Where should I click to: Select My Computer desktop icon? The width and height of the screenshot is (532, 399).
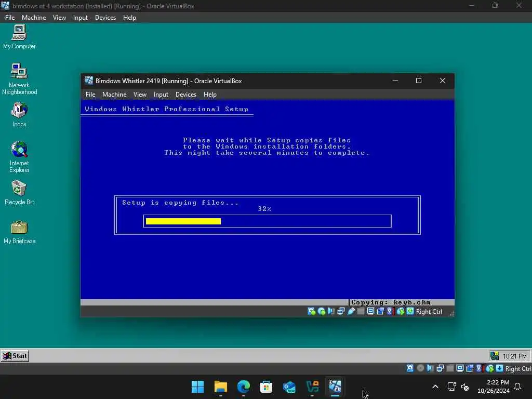[x=19, y=37]
